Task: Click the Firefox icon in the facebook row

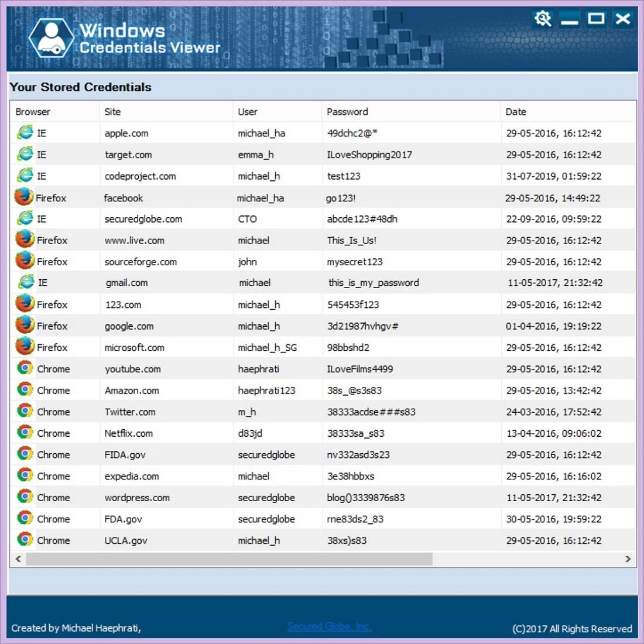Action: [x=24, y=197]
